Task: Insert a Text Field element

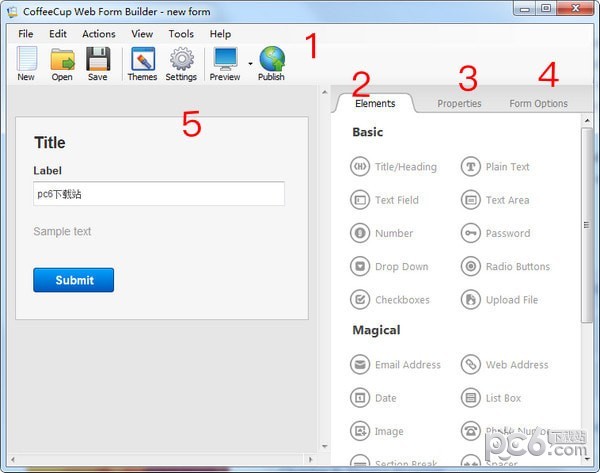Action: [385, 200]
